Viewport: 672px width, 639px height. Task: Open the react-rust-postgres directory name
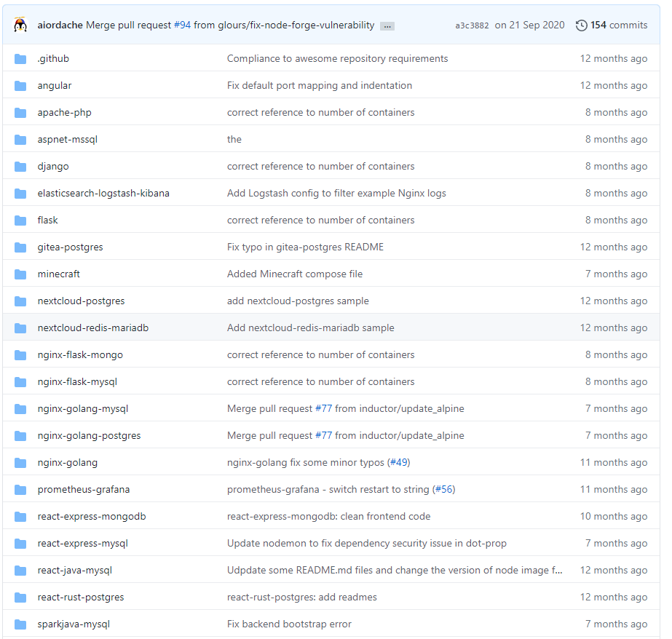(81, 598)
